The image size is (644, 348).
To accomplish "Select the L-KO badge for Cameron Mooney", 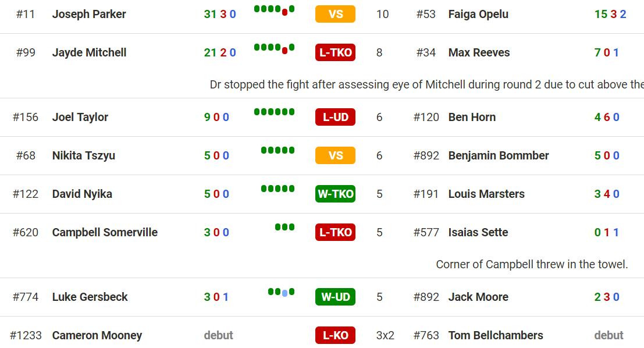I will (x=335, y=335).
